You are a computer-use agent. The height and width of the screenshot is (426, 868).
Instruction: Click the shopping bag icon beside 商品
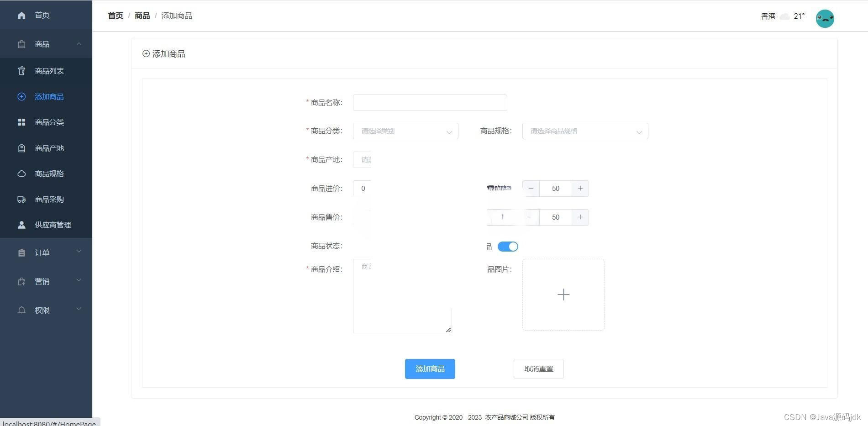(21, 44)
